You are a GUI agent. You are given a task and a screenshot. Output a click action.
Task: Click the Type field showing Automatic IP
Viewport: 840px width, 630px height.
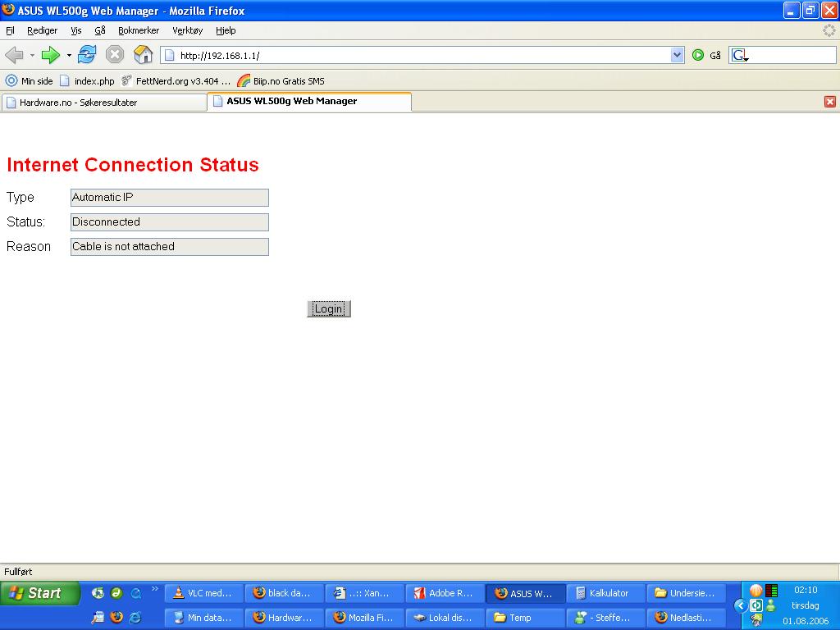(x=169, y=197)
